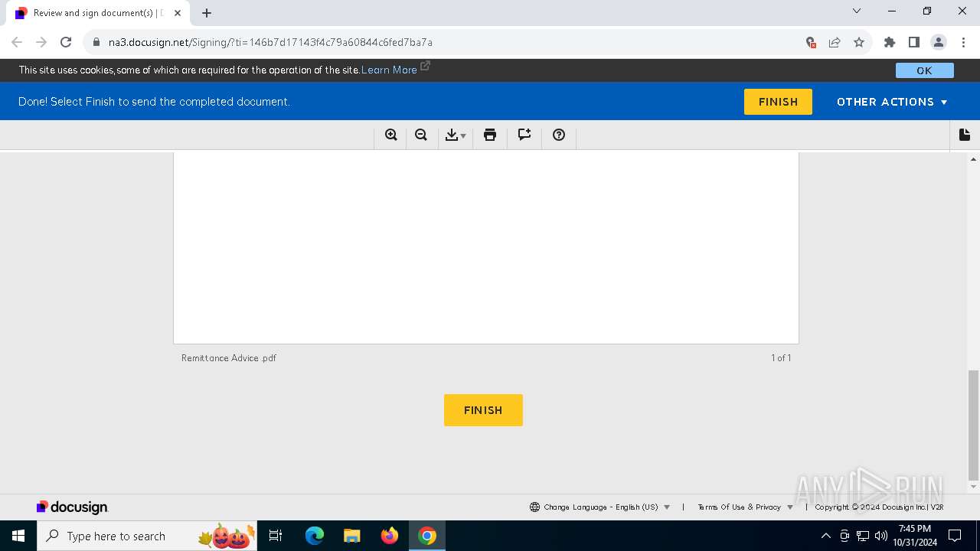Screen dimensions: 980x551
Task: Open the Learn More cookies link
Action: pyautogui.click(x=389, y=70)
